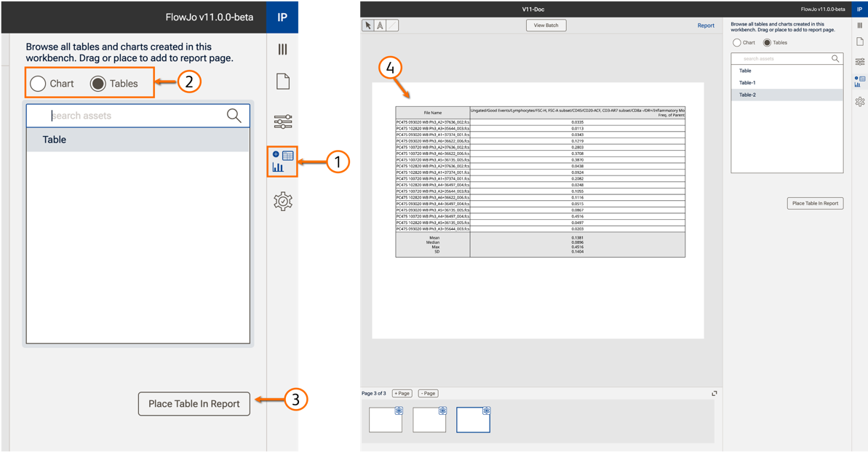Select Table-1 in the assets list

(x=747, y=83)
